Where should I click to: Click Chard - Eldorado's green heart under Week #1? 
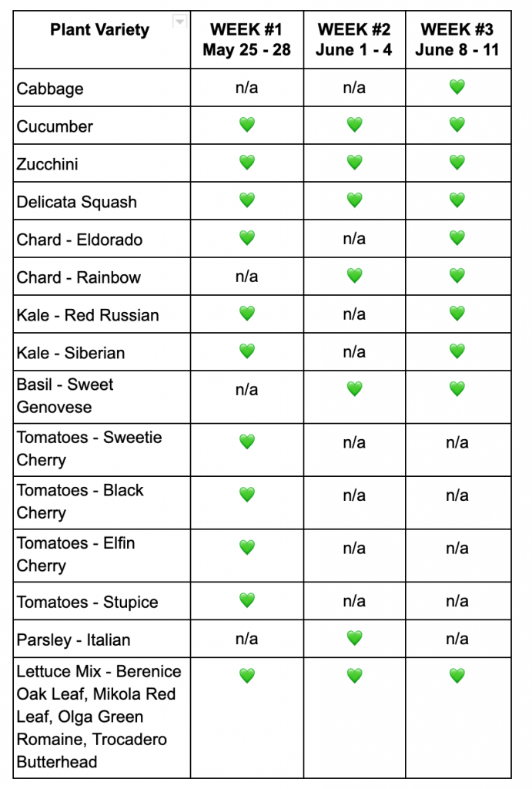pos(247,238)
